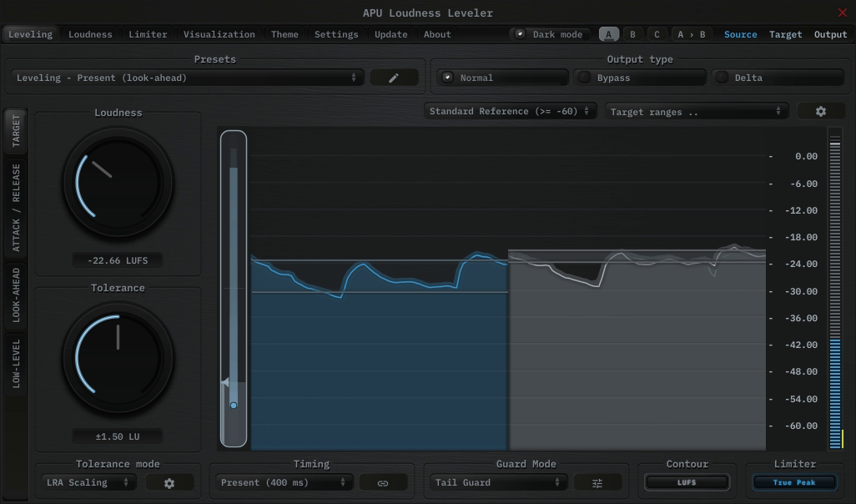
Task: Open the Target ranges settings gear
Action: click(822, 110)
